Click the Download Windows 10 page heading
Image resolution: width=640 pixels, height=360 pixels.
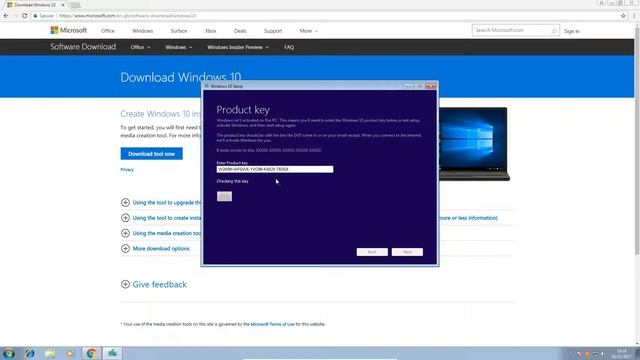click(180, 77)
